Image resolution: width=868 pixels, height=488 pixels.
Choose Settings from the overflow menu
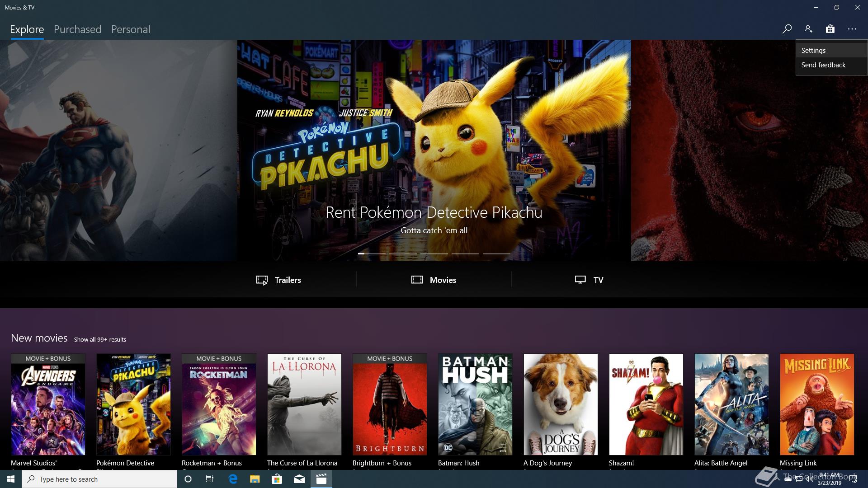[831, 51]
